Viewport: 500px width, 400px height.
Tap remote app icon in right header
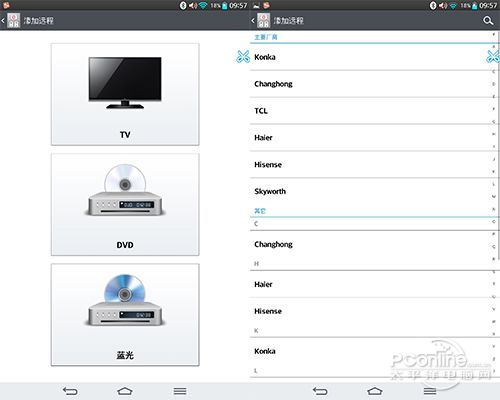[x=263, y=21]
